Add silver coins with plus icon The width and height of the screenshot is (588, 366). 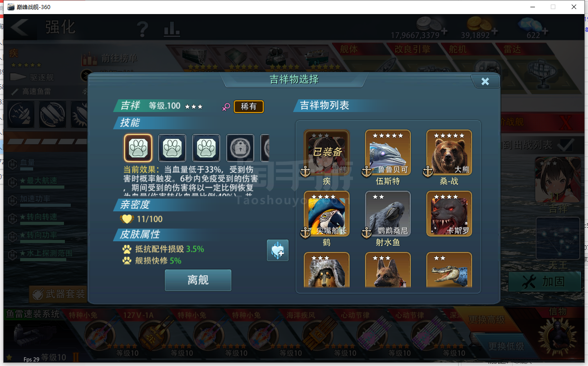pyautogui.click(x=443, y=32)
